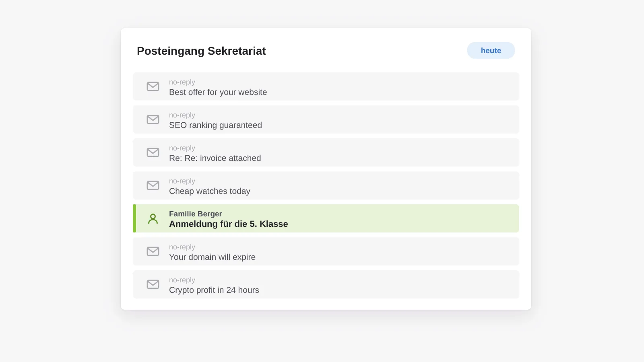Open the Your domain will expire message
This screenshot has width=644, height=362.
pyautogui.click(x=326, y=251)
